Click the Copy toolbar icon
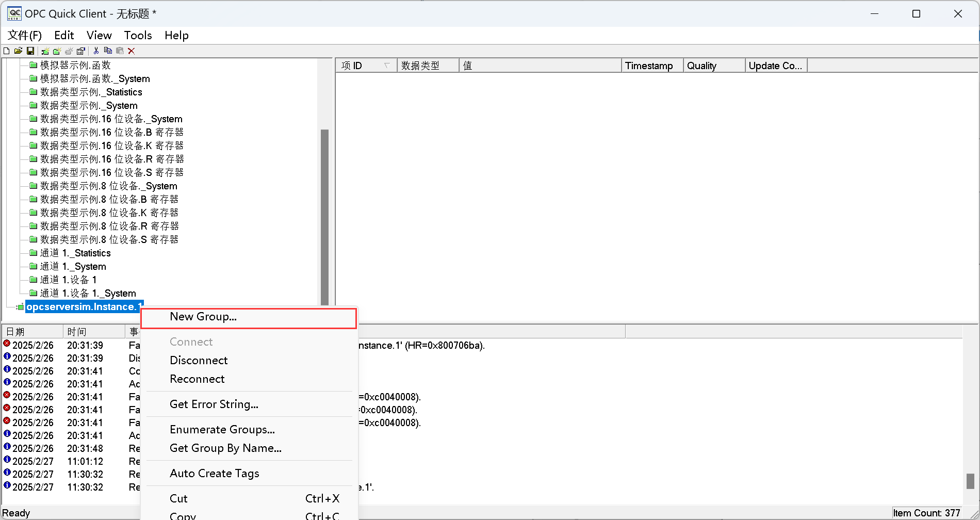The width and height of the screenshot is (980, 520). pos(108,51)
